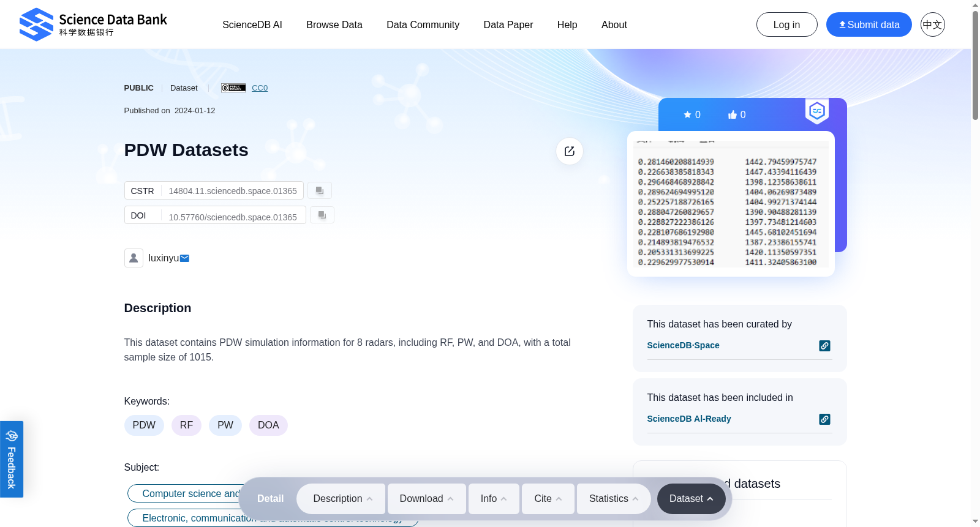Click the Creative Commons public domain badge

(233, 88)
